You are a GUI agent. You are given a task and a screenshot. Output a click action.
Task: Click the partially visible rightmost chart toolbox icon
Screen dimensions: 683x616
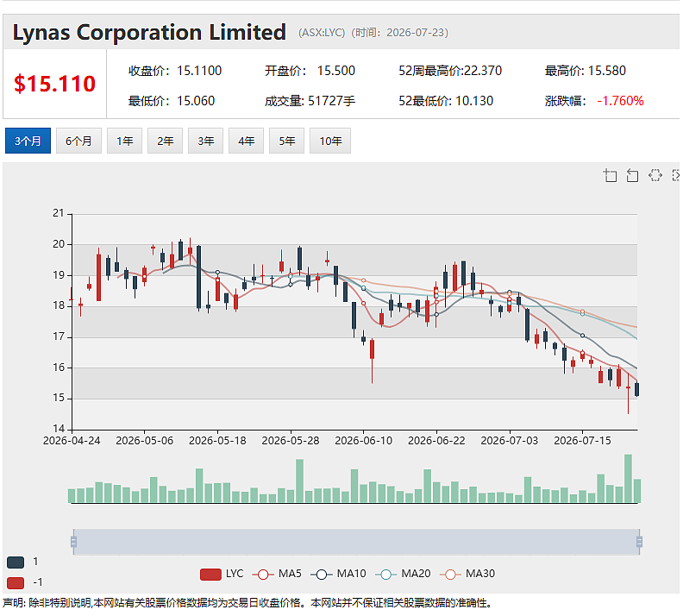tap(676, 175)
